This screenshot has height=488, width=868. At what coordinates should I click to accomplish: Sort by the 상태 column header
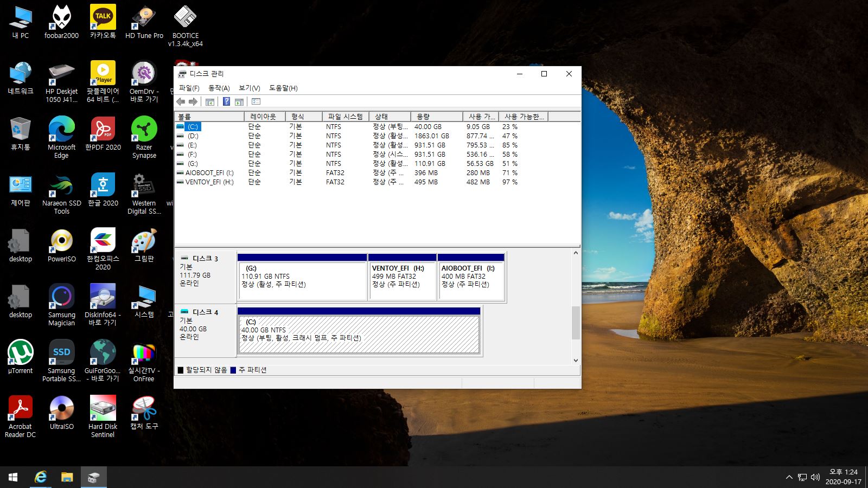point(390,117)
